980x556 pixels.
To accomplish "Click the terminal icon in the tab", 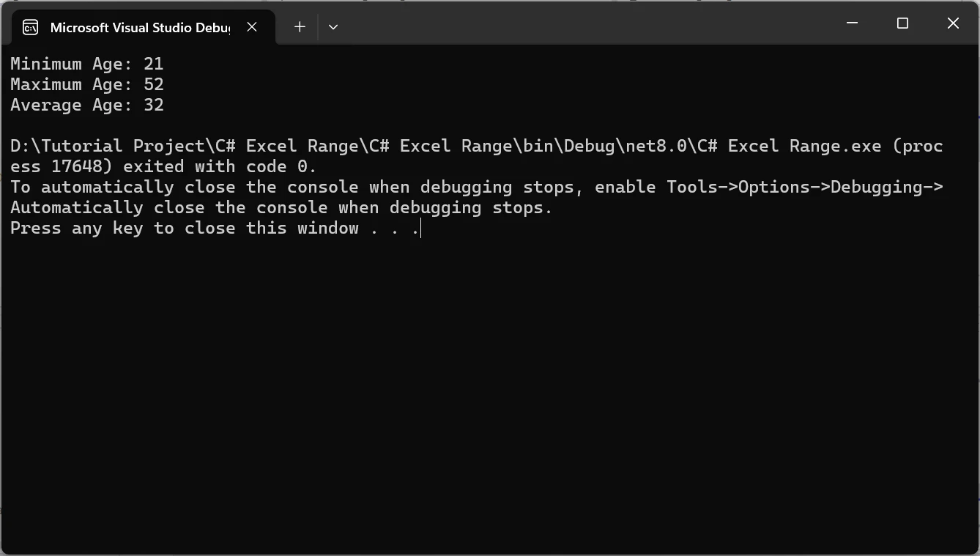I will pyautogui.click(x=30, y=28).
